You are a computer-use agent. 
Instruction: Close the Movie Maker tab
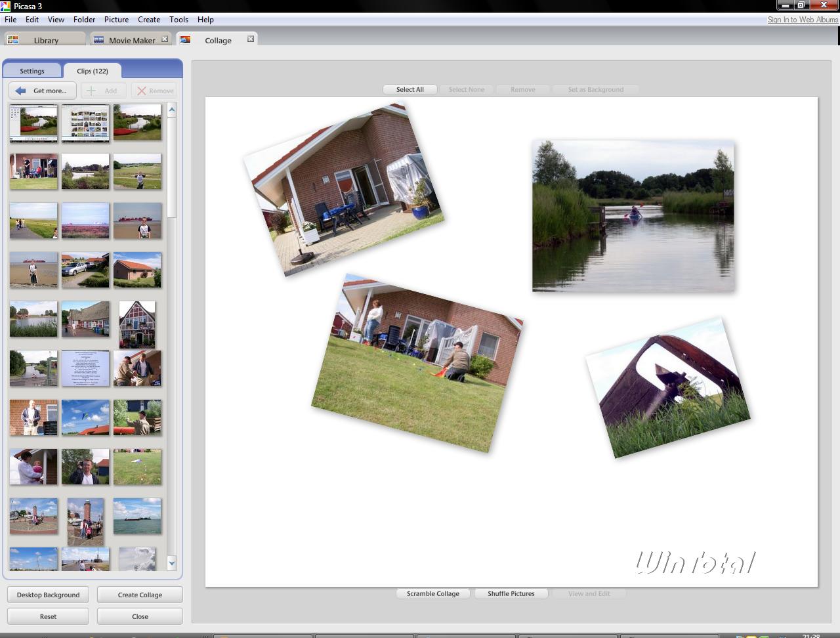165,39
